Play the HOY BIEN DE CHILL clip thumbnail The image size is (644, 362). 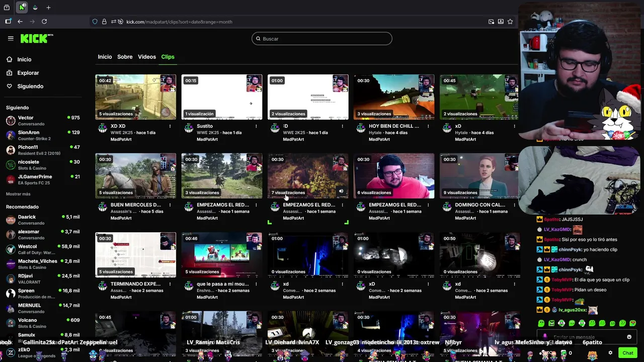click(394, 97)
